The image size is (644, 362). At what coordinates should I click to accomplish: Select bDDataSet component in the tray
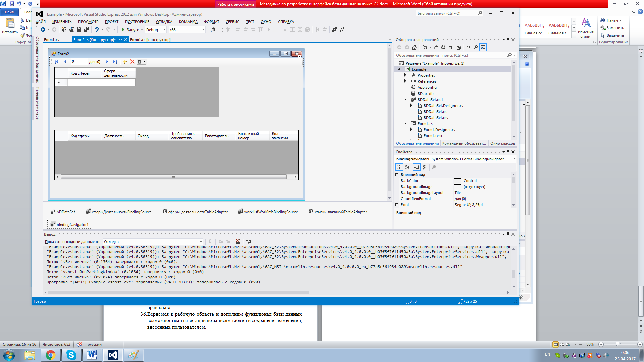click(63, 212)
